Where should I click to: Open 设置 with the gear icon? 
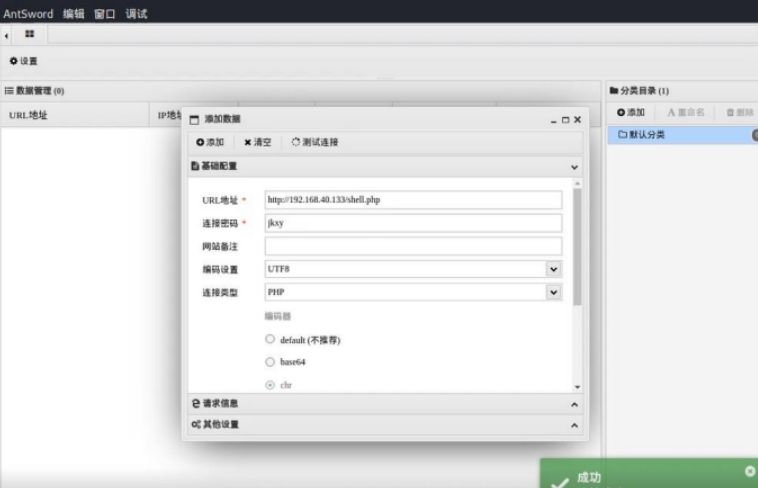tap(24, 61)
